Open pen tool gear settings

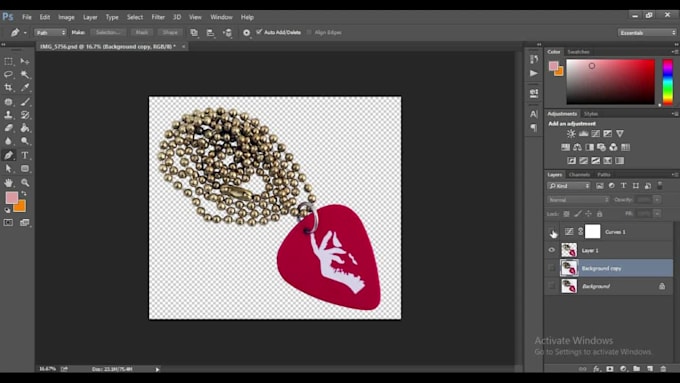(x=246, y=33)
